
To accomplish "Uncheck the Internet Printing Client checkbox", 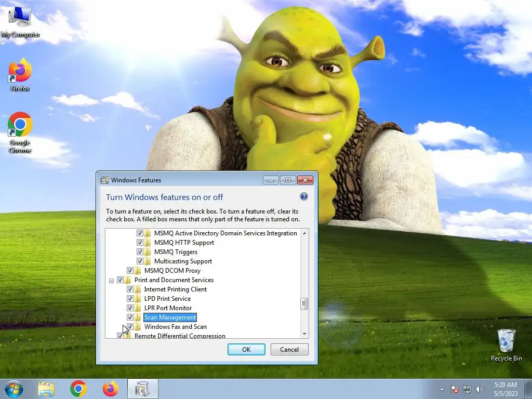I will coord(130,289).
